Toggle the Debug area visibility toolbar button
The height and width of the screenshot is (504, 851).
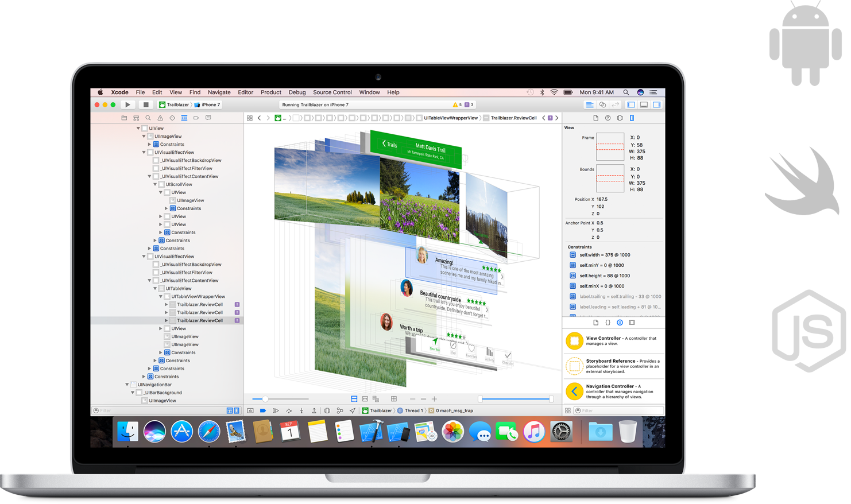click(x=644, y=105)
